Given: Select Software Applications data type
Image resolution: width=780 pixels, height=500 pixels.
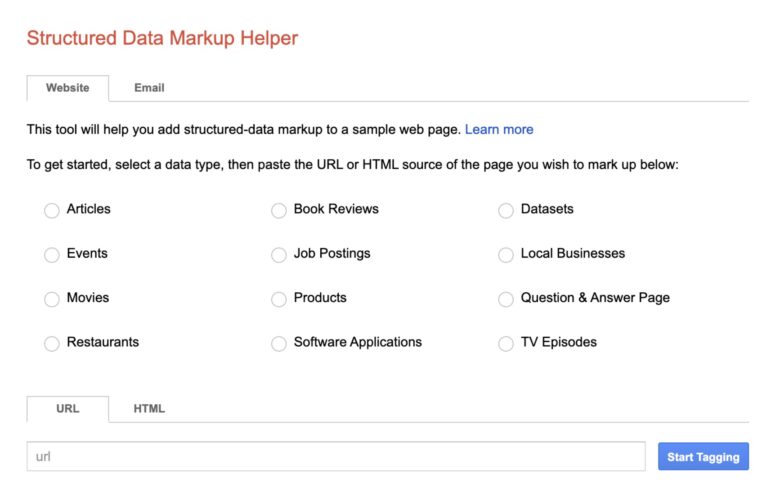Looking at the screenshot, I should (x=279, y=343).
